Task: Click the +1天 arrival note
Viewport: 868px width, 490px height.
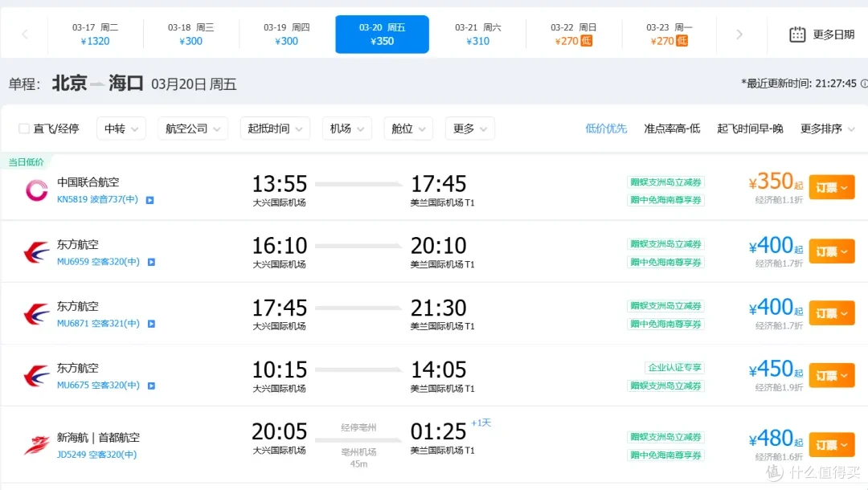Action: [481, 423]
